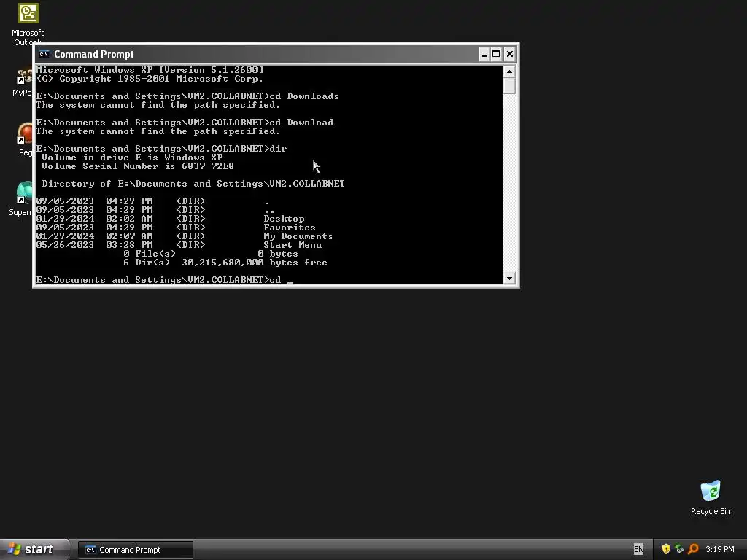Open the orange magnifier tray icon
Viewport: 747px width, 560px height.
click(x=693, y=549)
